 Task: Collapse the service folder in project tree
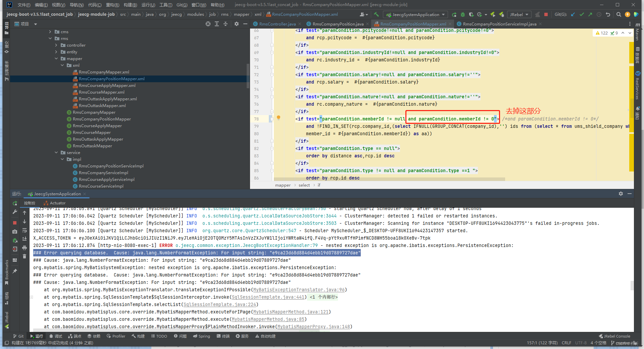56,152
